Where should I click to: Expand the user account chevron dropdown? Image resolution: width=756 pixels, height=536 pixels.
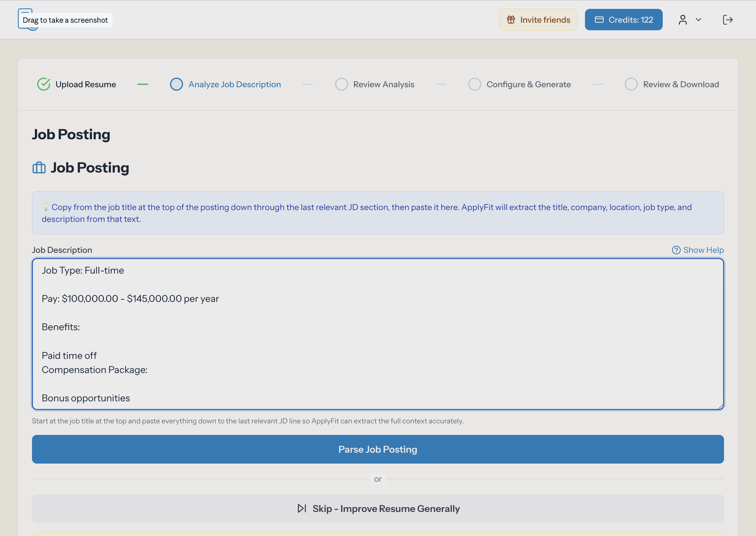pyautogui.click(x=699, y=20)
